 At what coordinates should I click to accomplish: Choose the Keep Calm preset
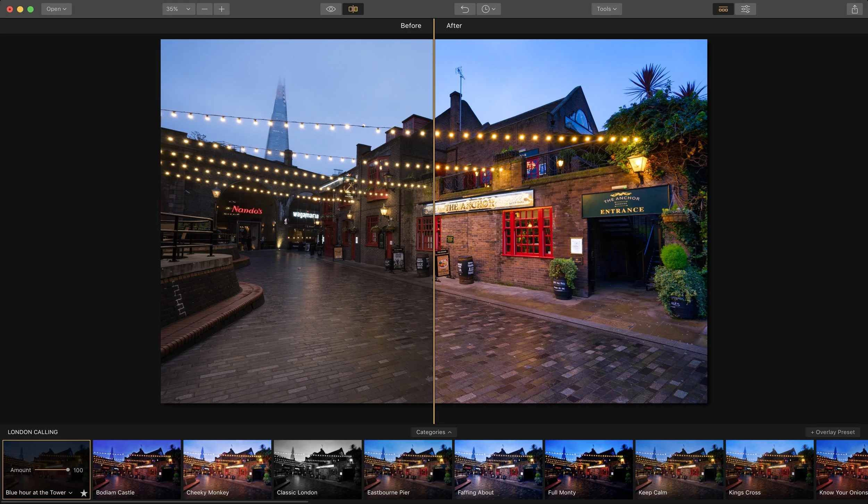click(679, 470)
